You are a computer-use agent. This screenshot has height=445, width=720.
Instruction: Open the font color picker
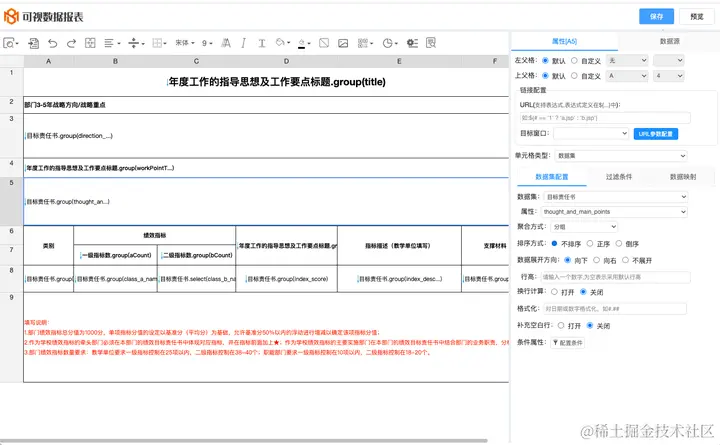pyautogui.click(x=304, y=43)
